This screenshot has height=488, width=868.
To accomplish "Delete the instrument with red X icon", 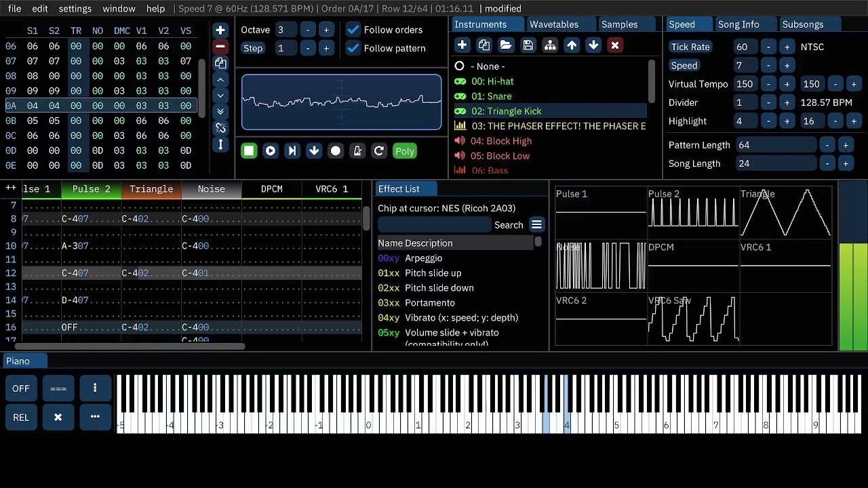I will pos(615,45).
